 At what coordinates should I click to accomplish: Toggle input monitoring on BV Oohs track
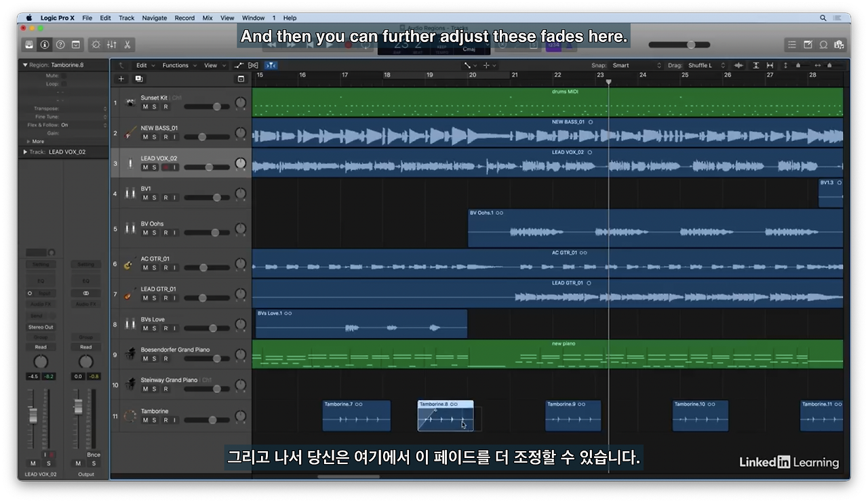coord(175,233)
